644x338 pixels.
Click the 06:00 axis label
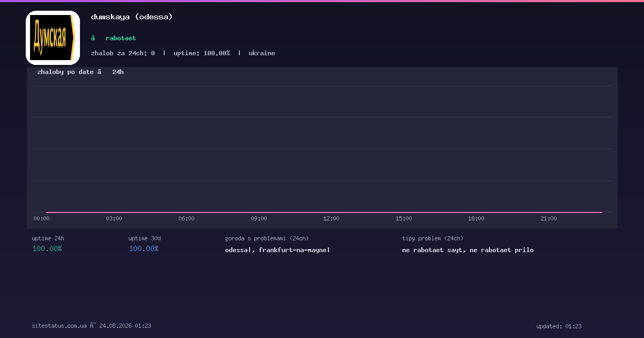tap(186, 218)
